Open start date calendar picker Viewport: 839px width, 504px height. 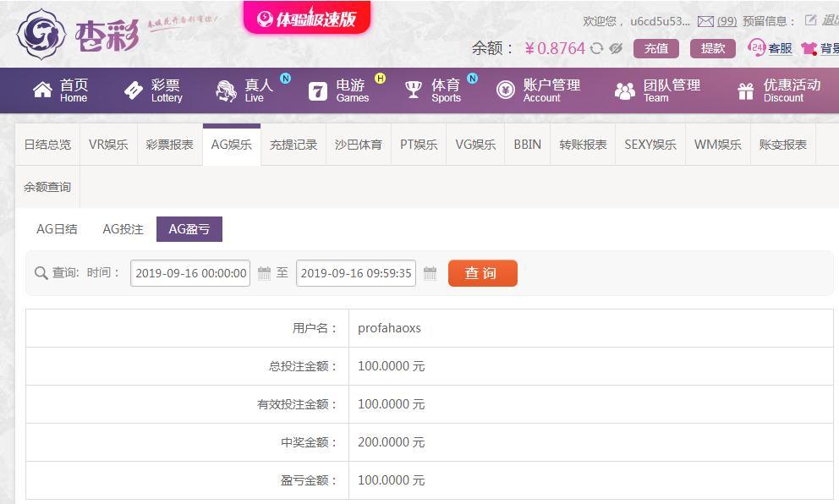tap(265, 273)
